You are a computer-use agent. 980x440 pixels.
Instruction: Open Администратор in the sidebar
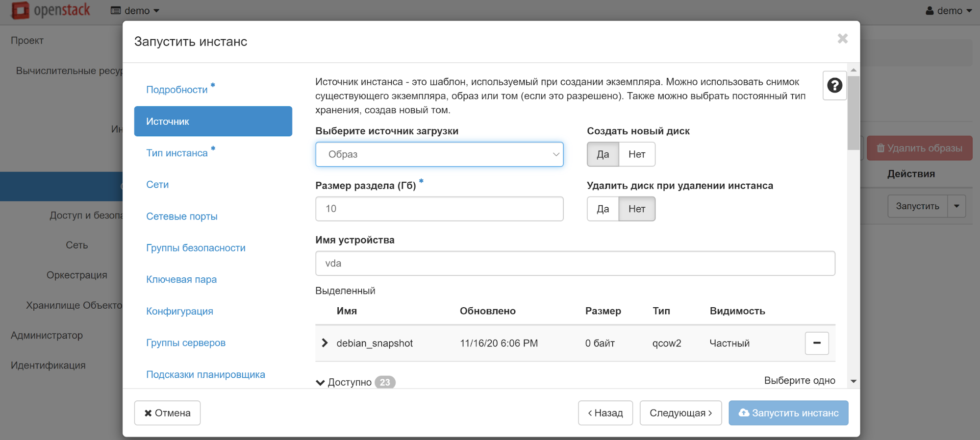47,335
